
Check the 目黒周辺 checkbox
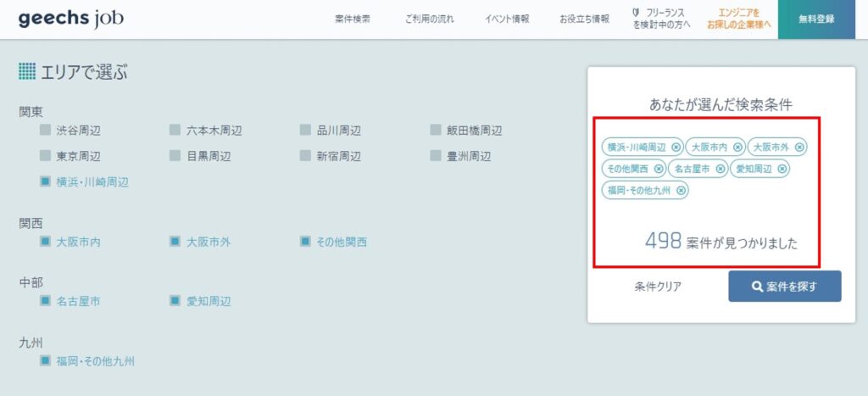pyautogui.click(x=175, y=156)
